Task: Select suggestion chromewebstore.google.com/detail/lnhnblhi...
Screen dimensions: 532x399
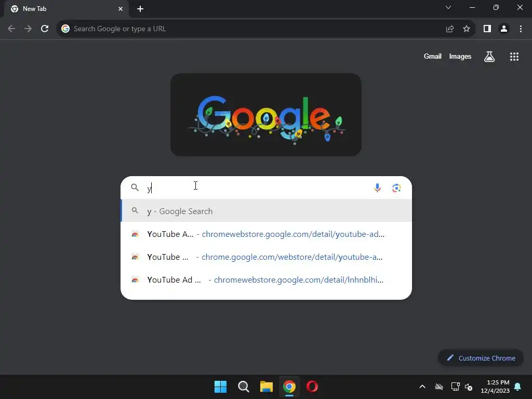Action: (x=267, y=280)
